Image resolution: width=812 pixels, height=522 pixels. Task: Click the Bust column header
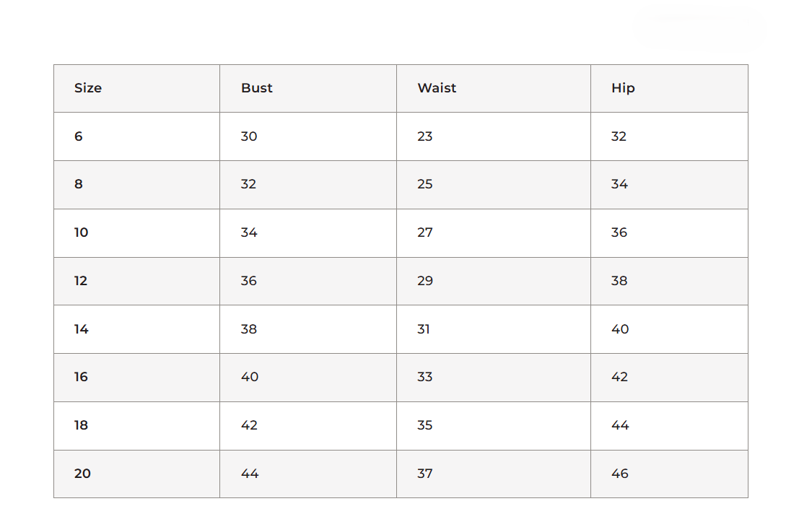[256, 88]
